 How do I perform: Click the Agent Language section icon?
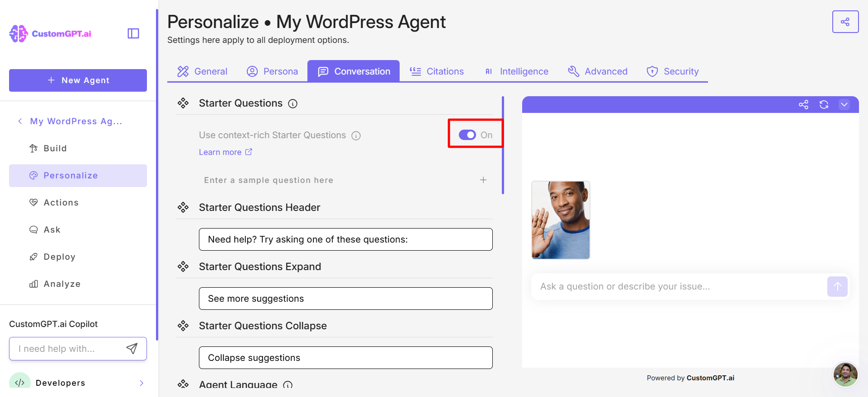tap(183, 384)
